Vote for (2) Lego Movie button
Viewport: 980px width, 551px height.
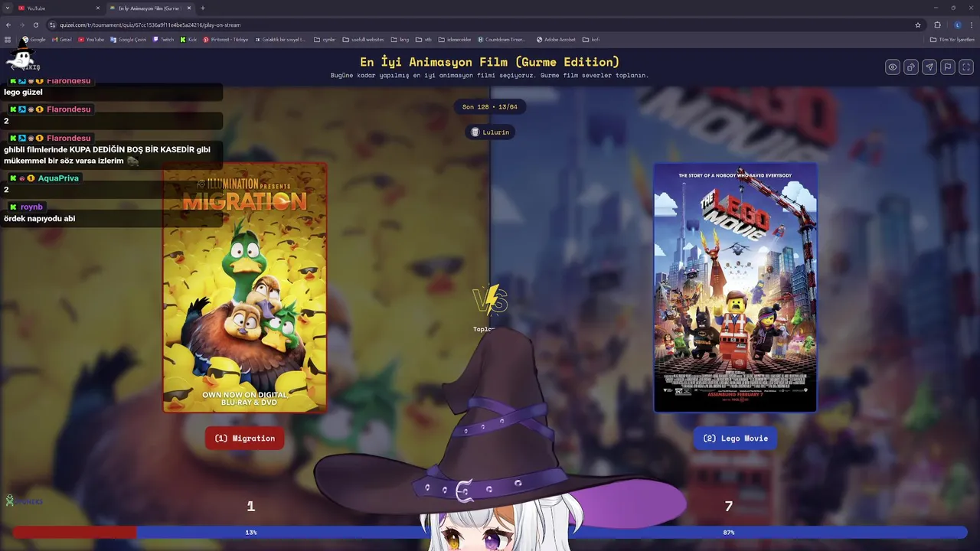[735, 439]
